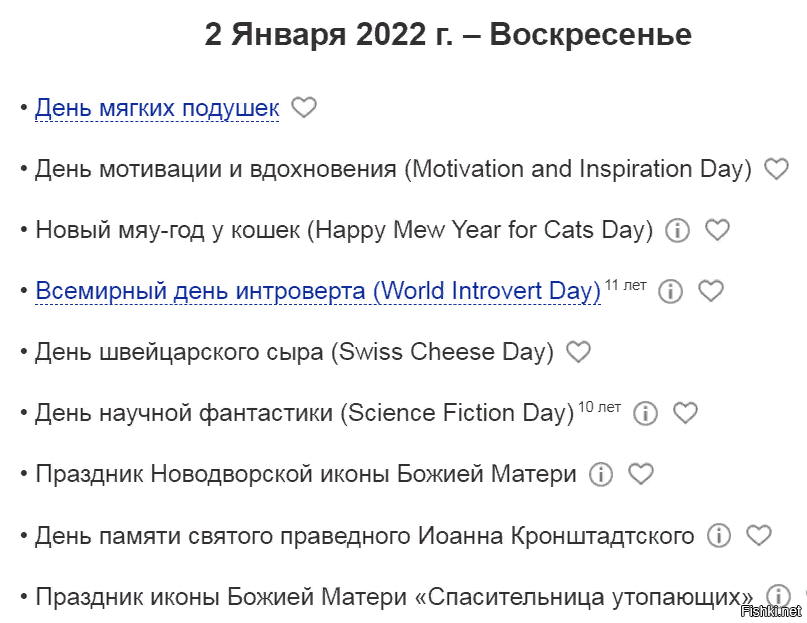Viewport: 807px width, 623px height.
Task: Heart the Happy Mew Year for Cats Day
Action: tap(717, 230)
